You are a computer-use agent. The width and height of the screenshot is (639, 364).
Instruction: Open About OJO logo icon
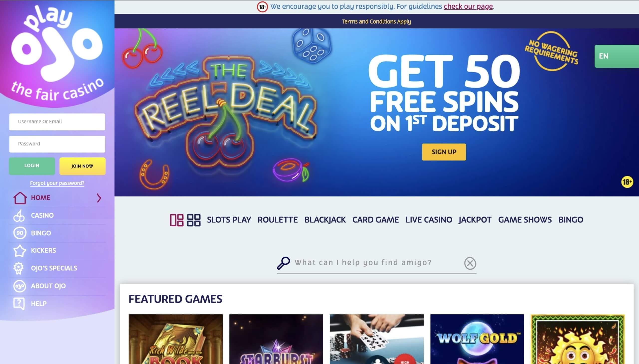19,286
